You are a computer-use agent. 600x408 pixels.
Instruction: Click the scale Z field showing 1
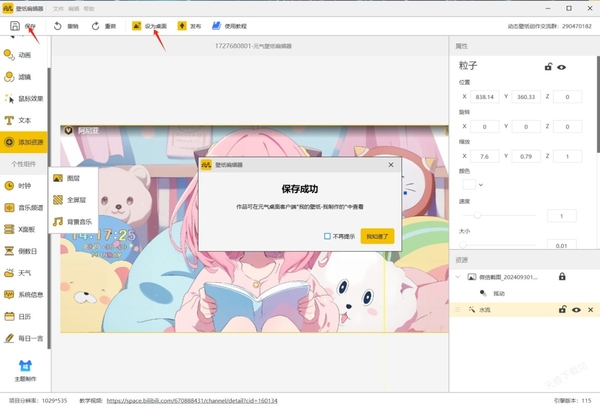[567, 156]
